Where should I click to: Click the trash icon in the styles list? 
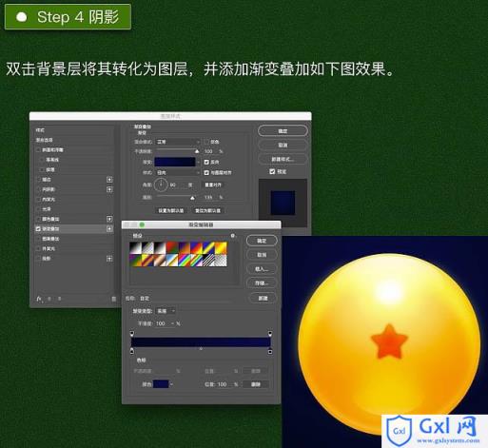pos(113,299)
